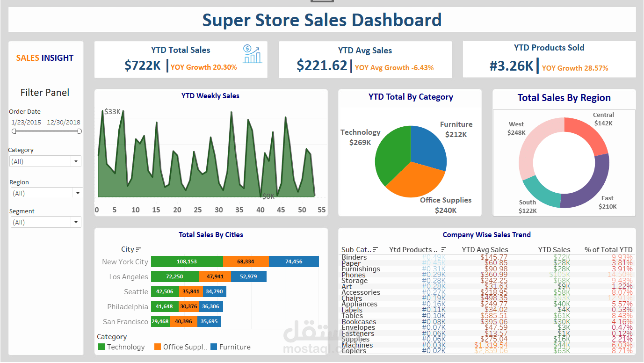Viewport: 644px width, 363px height.
Task: Click the San Francisco city label
Action: [125, 322]
